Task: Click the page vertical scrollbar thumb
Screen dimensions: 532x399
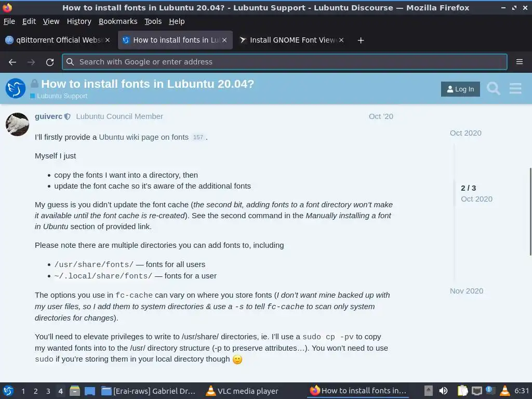Action: 530,211
